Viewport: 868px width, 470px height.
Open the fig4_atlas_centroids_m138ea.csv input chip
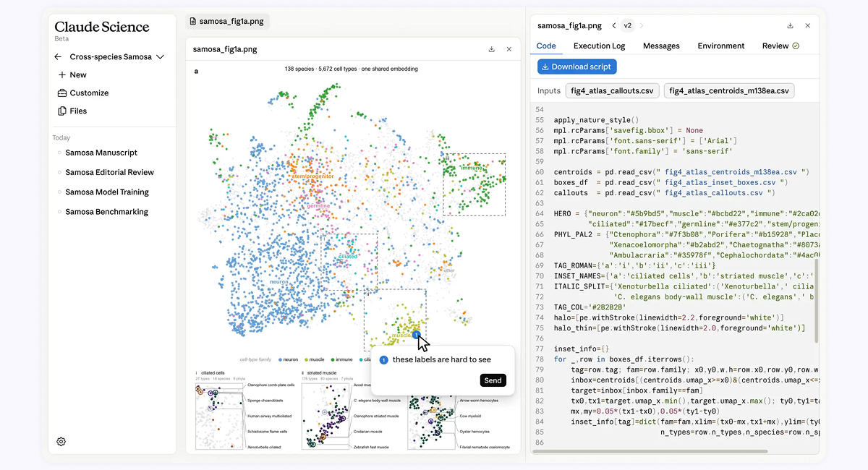point(729,91)
